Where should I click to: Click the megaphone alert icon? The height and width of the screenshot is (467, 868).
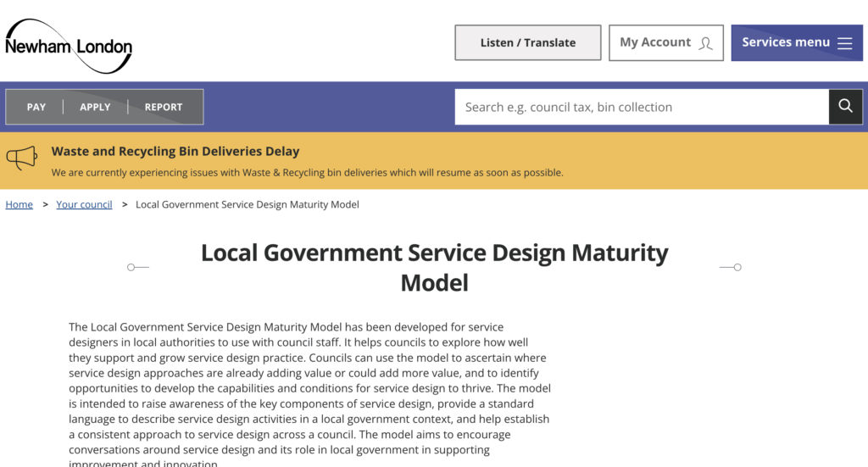22,158
